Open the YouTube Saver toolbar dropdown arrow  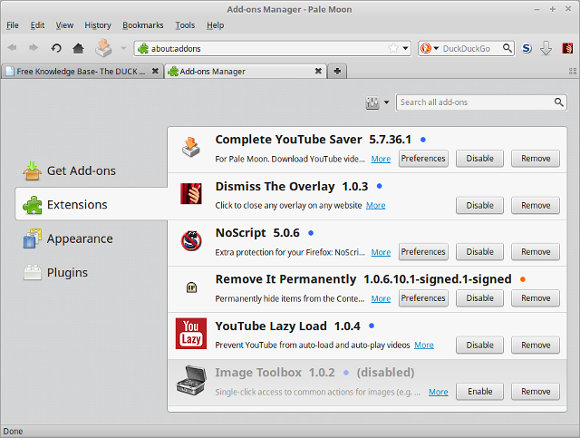pos(124,48)
